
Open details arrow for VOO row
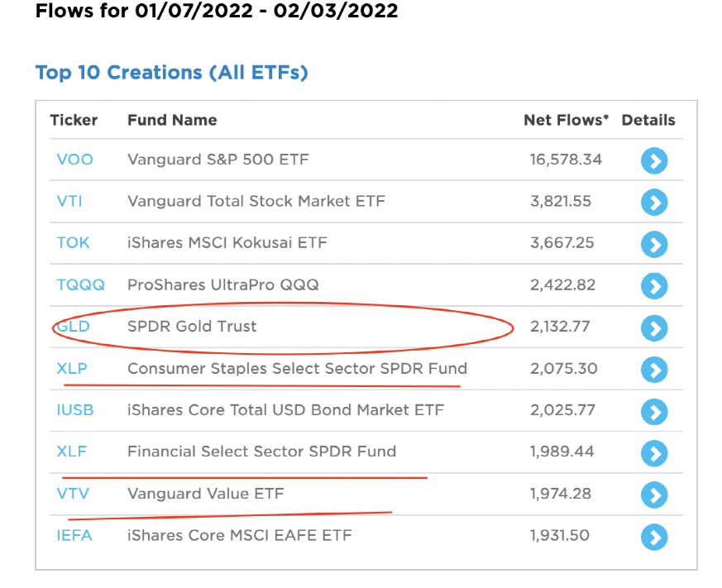tap(654, 160)
